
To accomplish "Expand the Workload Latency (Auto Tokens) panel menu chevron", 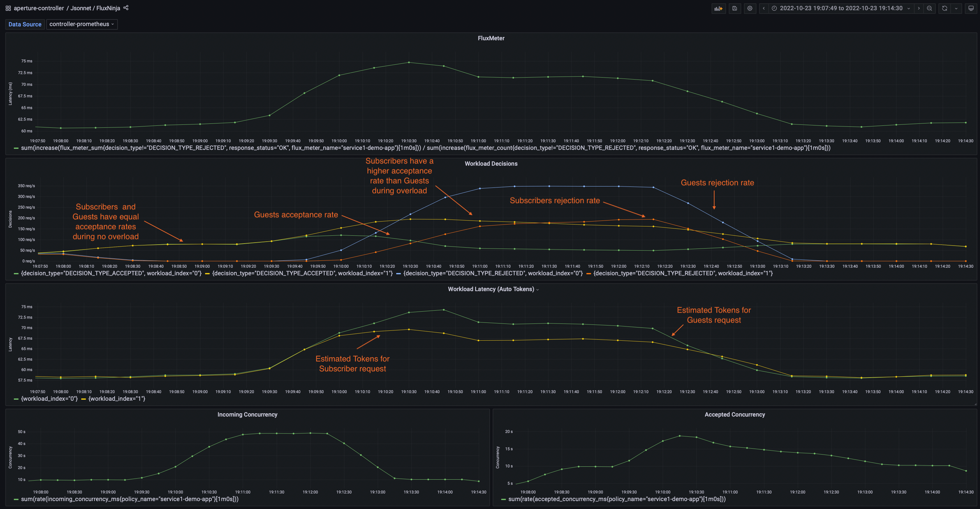I will [538, 290].
